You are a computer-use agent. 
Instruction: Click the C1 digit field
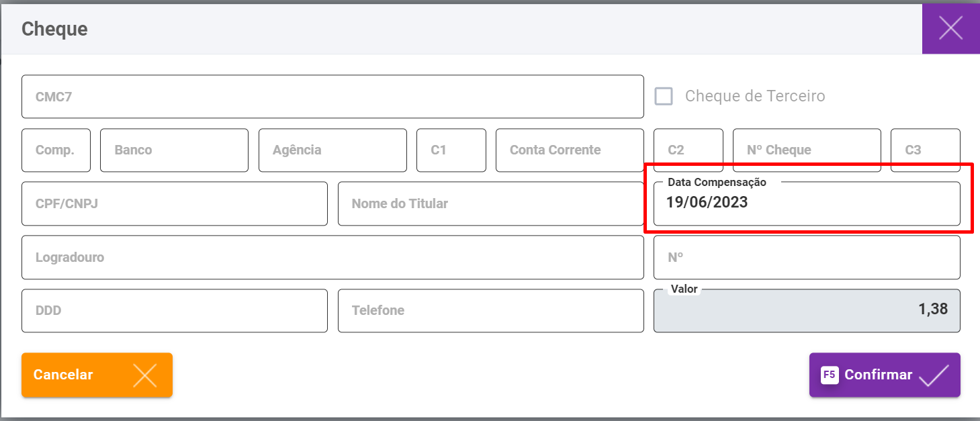click(451, 150)
